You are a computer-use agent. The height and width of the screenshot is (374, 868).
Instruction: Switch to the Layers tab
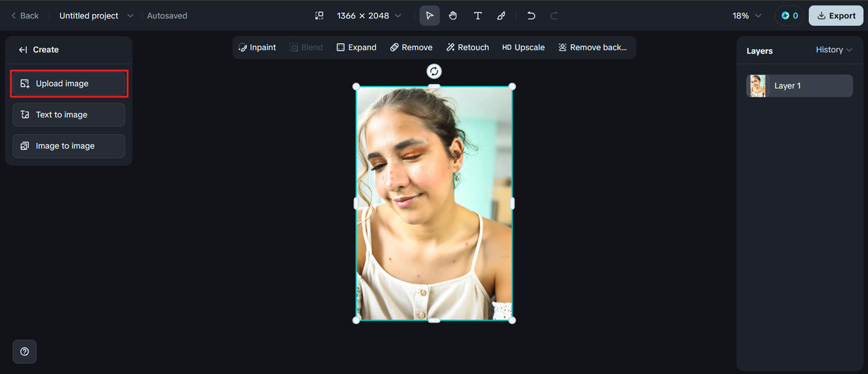pos(759,51)
